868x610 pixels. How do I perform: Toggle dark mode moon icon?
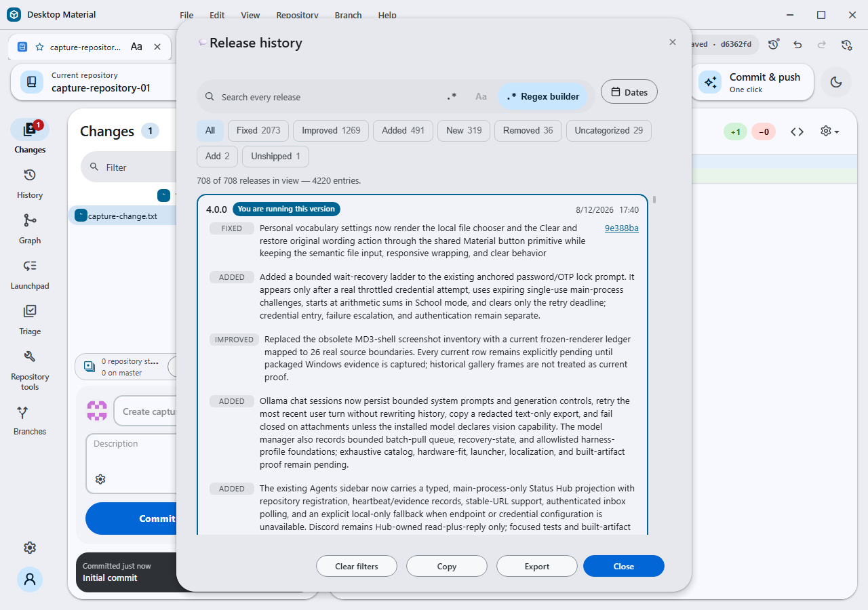836,82
